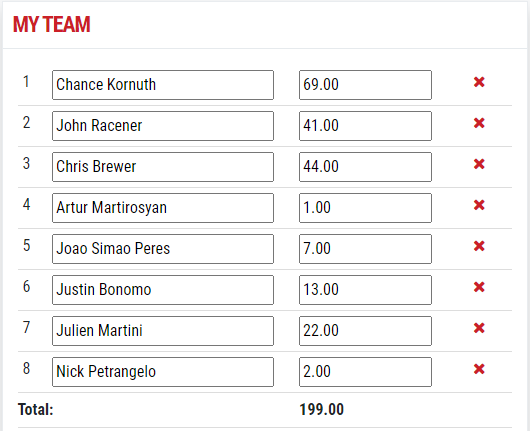Image resolution: width=530 pixels, height=431 pixels.
Task: Click the Chance Kornuth name field
Action: 163,85
